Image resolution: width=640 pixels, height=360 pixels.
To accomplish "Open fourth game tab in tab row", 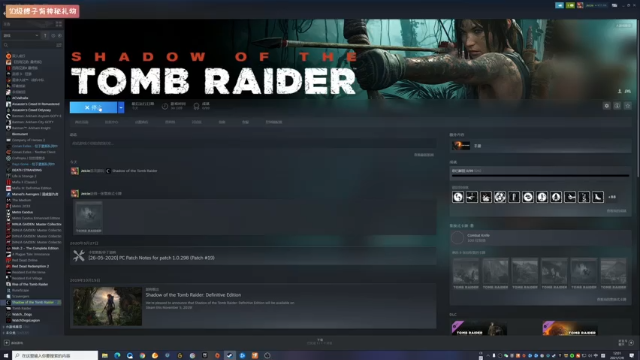I will (x=170, y=122).
